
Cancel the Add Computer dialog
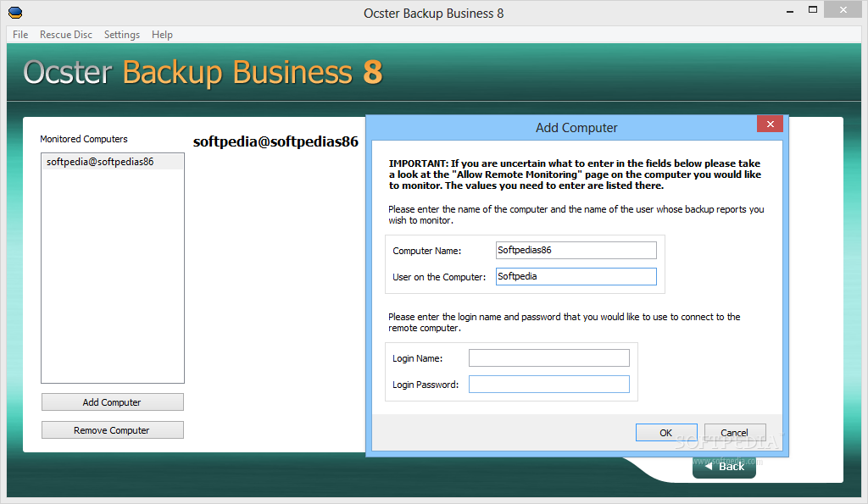tap(735, 433)
